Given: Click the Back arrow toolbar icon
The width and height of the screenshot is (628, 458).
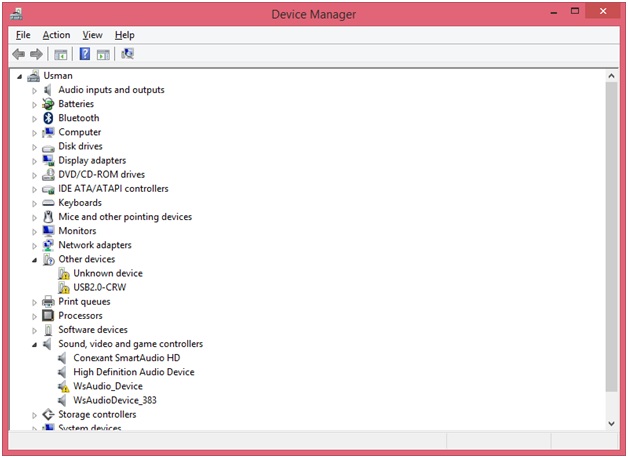Looking at the screenshot, I should [18, 54].
